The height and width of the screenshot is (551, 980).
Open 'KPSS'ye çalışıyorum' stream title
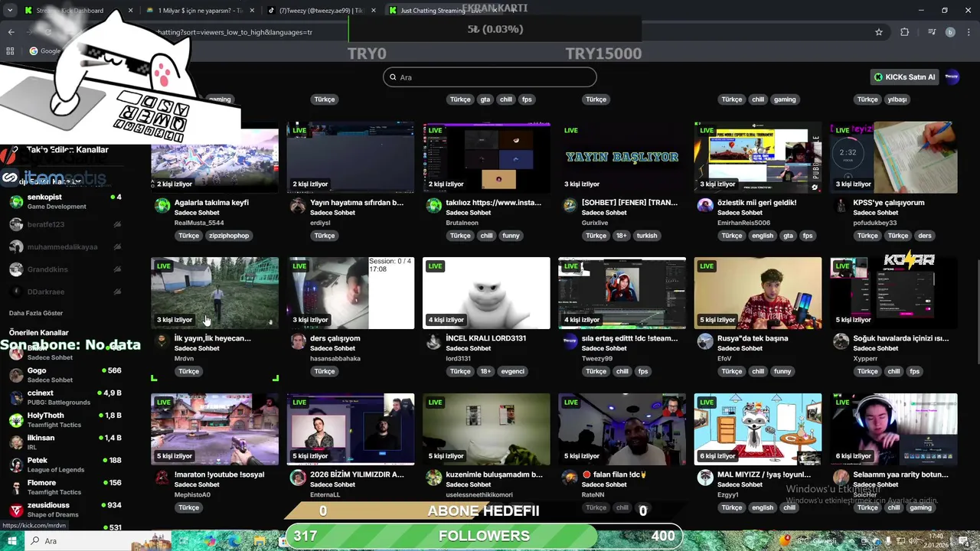pos(888,203)
